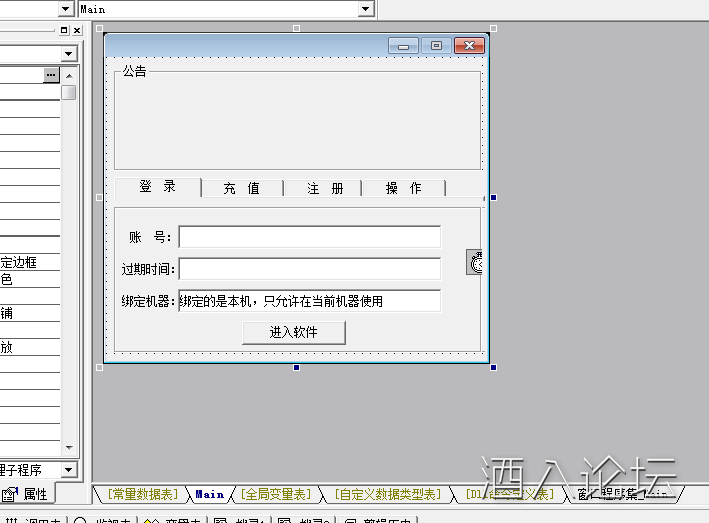Click the clock component icon on form edge
709x523 pixels.
pos(475,262)
